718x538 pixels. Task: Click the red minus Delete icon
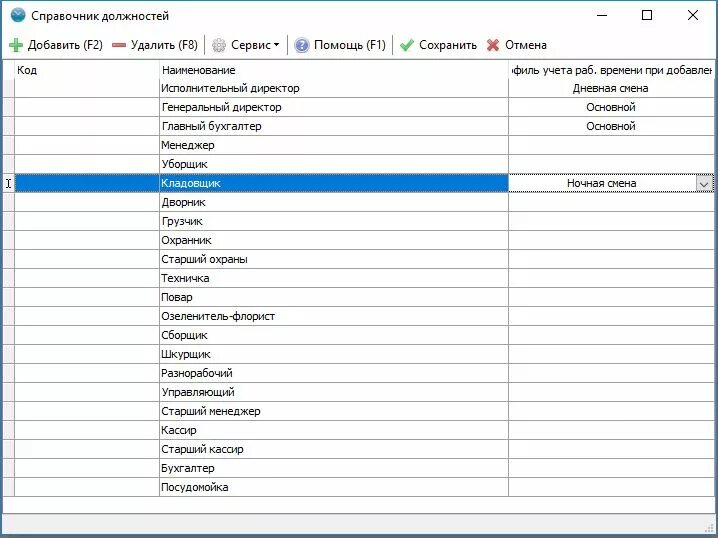pos(119,45)
